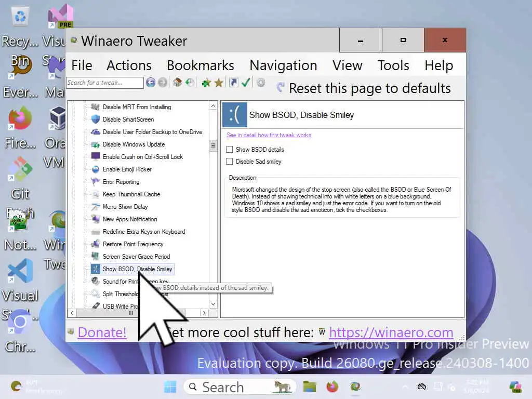This screenshot has height=399, width=532.
Task: Click the Forward navigation arrow in toolbar
Action: pyautogui.click(x=163, y=83)
